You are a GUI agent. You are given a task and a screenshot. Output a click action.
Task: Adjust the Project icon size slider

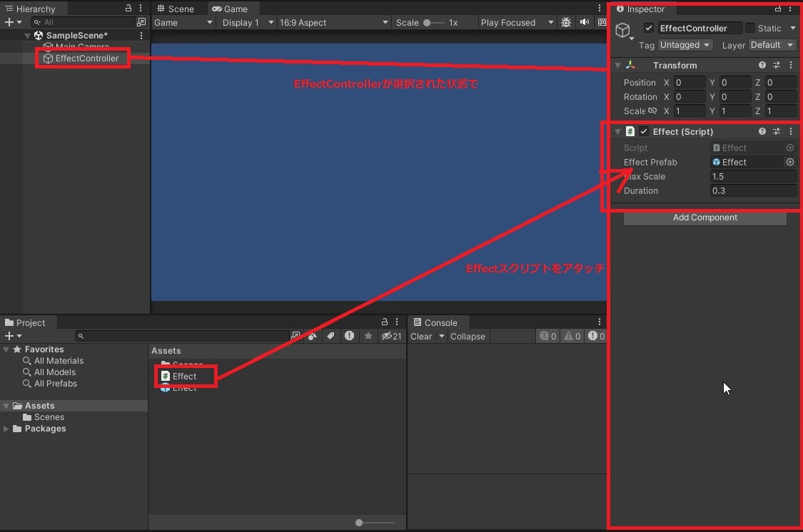375,522
